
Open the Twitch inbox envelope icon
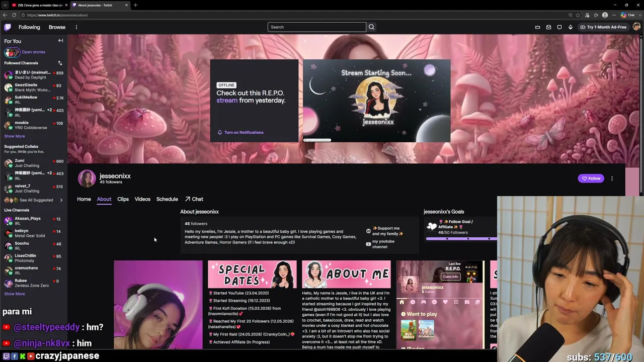click(x=548, y=27)
